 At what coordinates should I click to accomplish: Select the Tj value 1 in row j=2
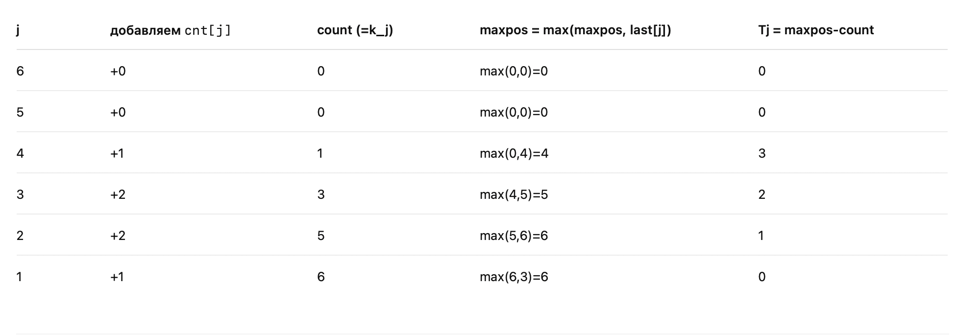point(761,236)
